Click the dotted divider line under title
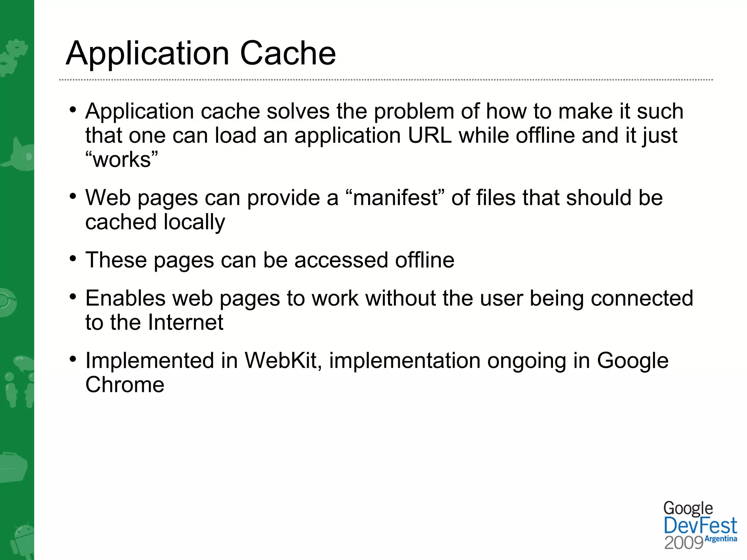 pyautogui.click(x=386, y=79)
